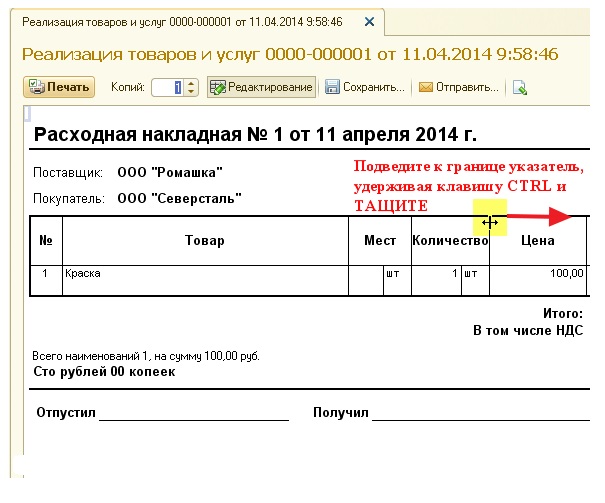Toggle Редактирование edit mode
The height and width of the screenshot is (503, 605).
pyautogui.click(x=261, y=87)
